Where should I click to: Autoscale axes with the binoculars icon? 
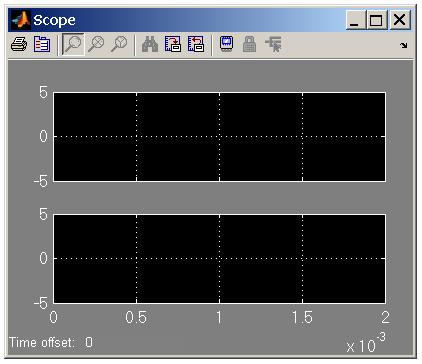tap(150, 44)
